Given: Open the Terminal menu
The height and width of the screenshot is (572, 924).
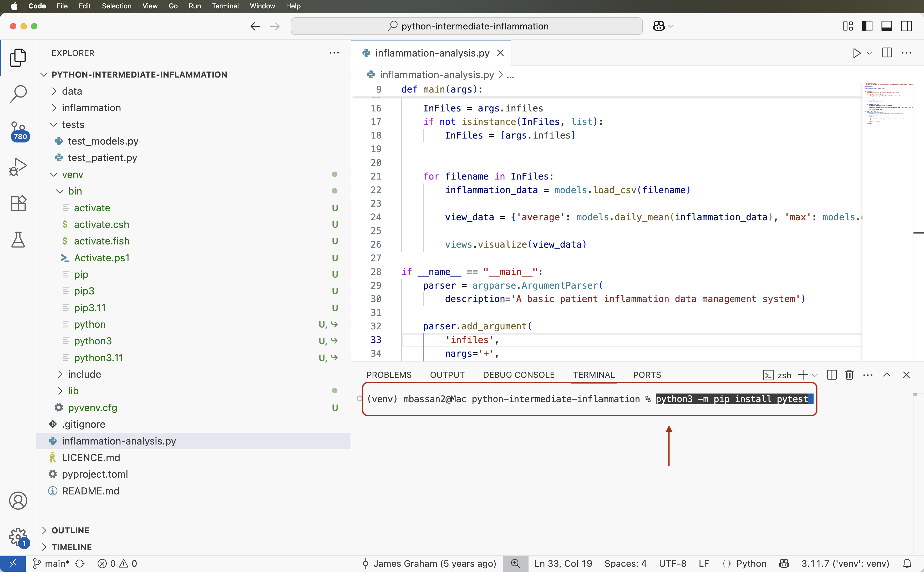Looking at the screenshot, I should point(226,6).
